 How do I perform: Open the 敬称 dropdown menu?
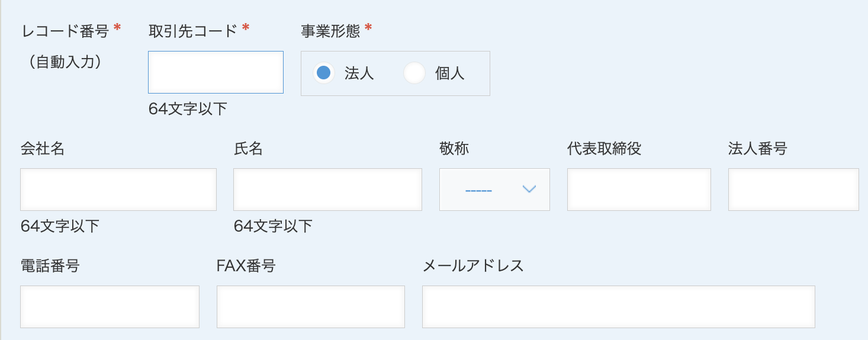[494, 190]
